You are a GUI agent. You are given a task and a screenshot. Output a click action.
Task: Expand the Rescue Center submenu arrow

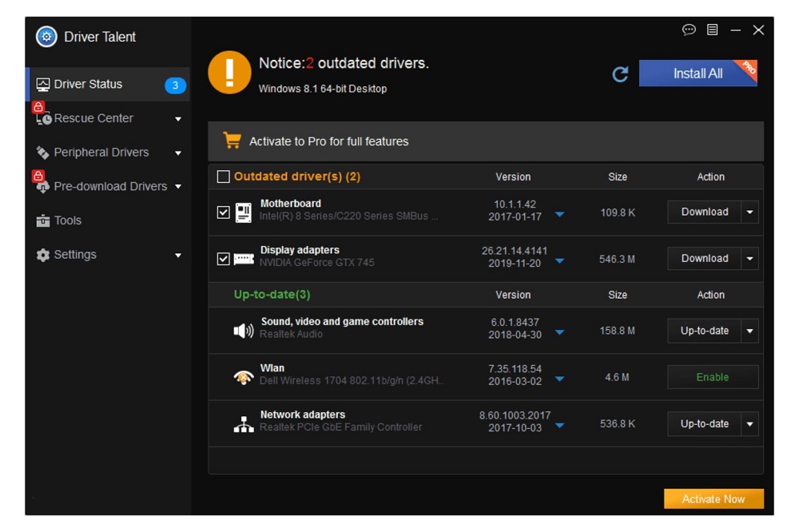tap(178, 119)
